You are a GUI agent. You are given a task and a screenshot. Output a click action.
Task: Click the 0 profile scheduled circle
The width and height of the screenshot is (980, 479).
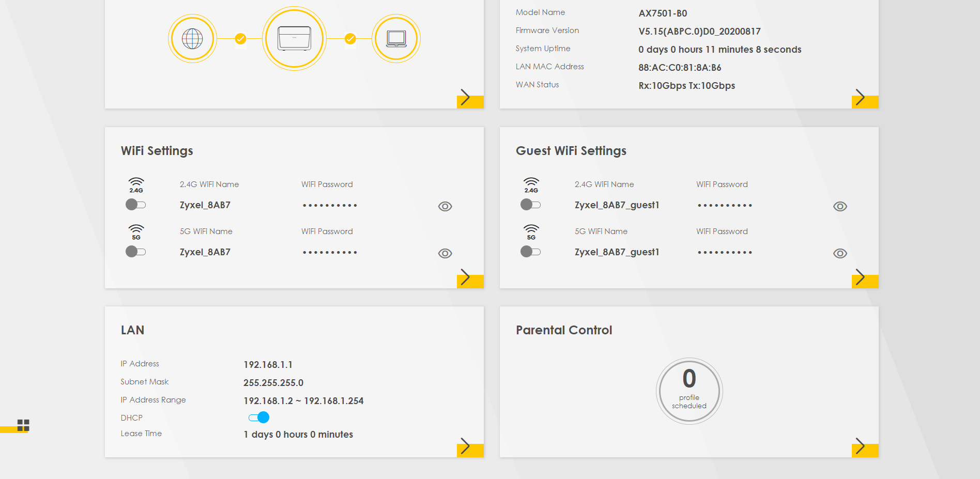(689, 391)
